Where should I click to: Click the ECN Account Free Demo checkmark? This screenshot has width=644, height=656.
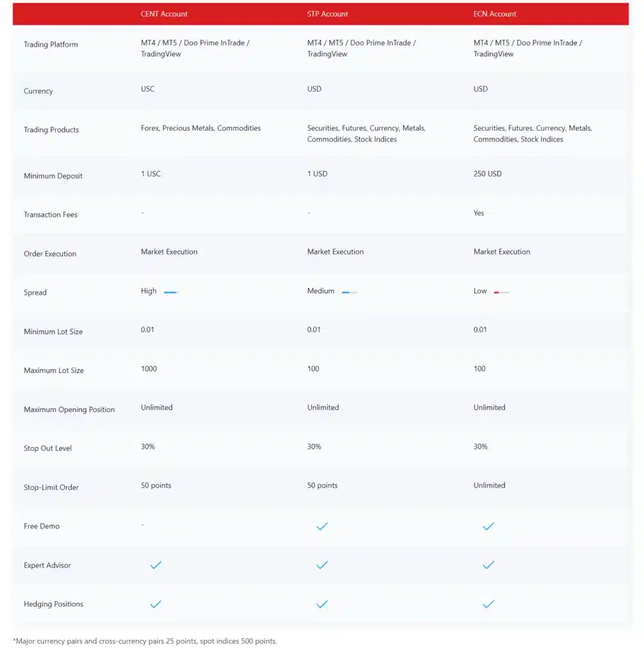tap(488, 527)
